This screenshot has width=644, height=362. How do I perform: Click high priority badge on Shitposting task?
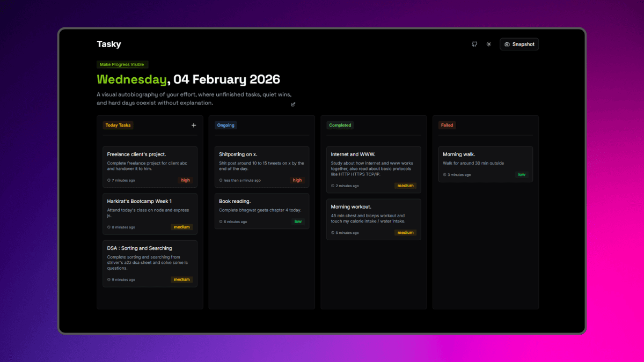pyautogui.click(x=297, y=180)
